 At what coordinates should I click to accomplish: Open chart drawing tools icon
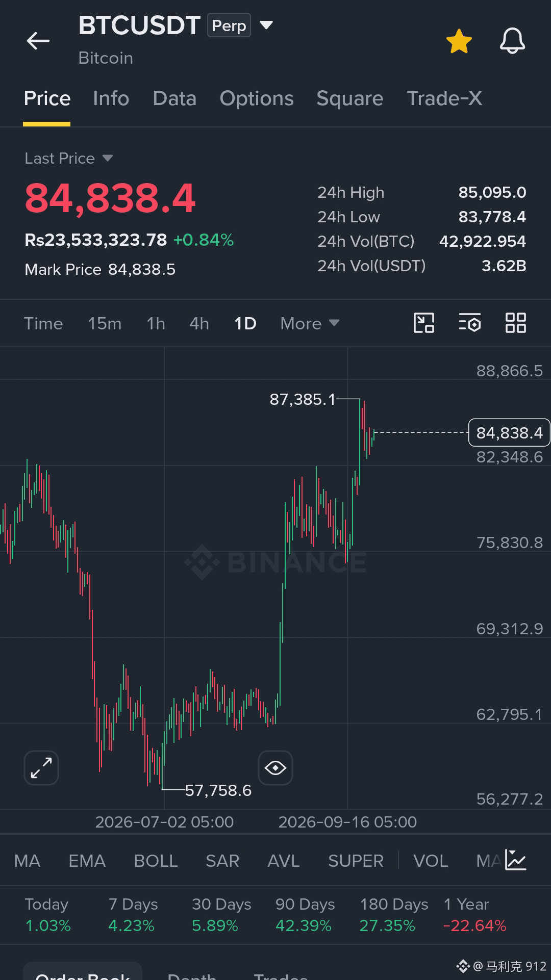pos(423,323)
